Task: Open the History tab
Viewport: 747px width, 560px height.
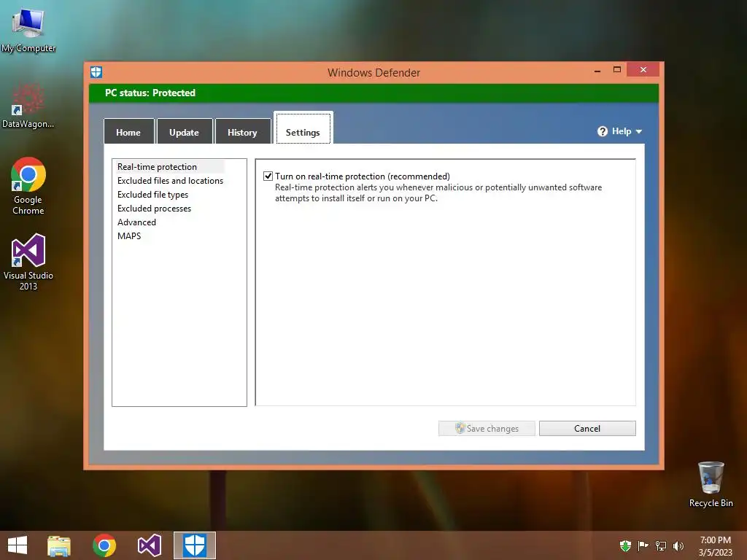Action: click(242, 133)
